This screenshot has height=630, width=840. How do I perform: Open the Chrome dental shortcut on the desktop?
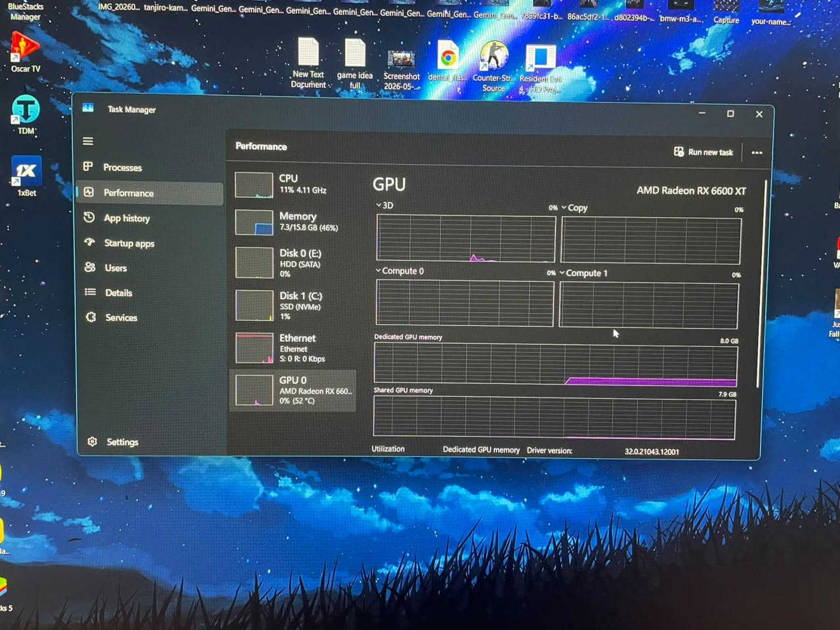click(x=448, y=62)
